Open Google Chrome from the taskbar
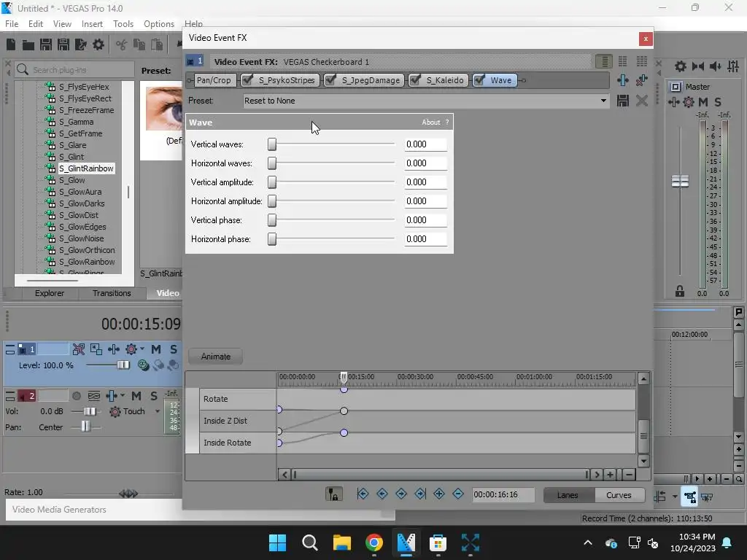 pyautogui.click(x=374, y=542)
